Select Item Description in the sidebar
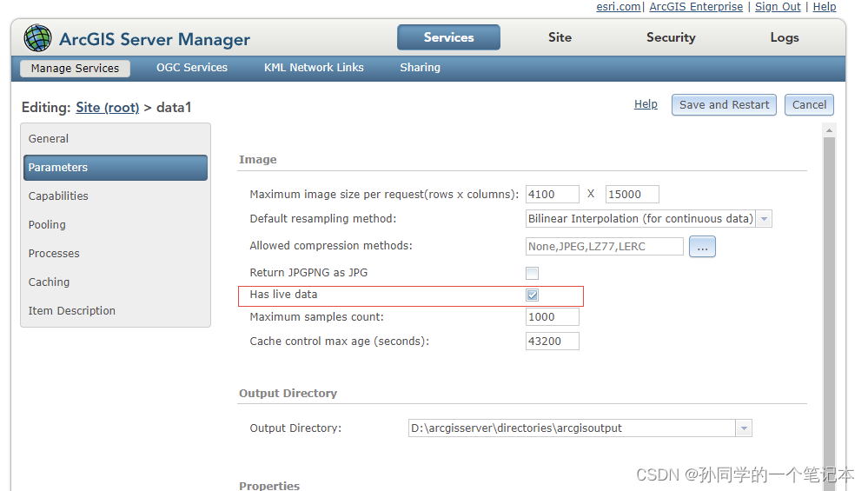Viewport: 868px width, 491px height. click(x=116, y=311)
